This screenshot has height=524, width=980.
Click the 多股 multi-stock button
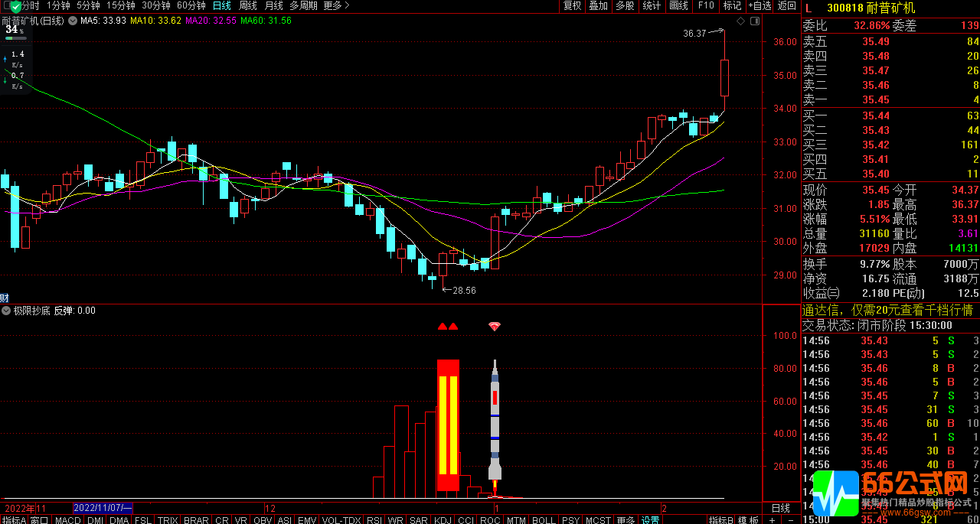point(625,5)
